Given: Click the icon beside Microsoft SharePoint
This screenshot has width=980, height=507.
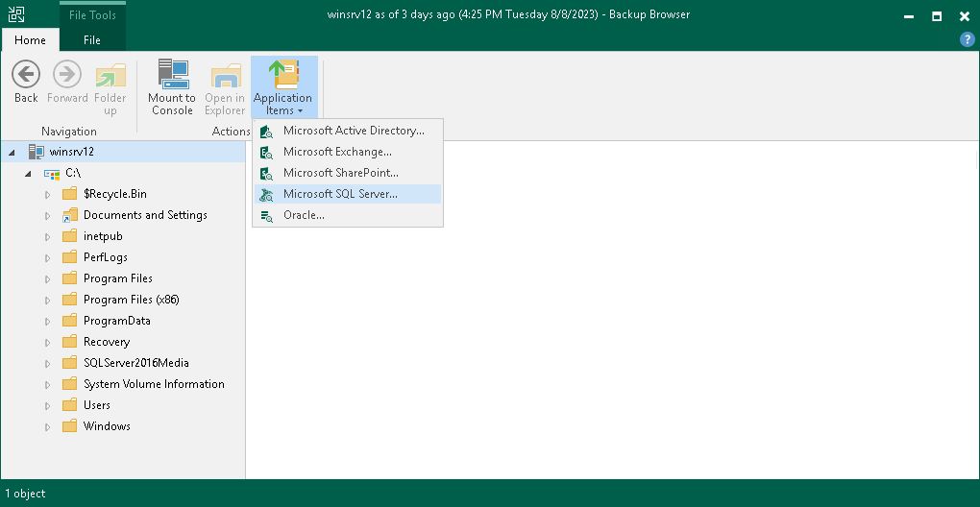Looking at the screenshot, I should (x=267, y=174).
